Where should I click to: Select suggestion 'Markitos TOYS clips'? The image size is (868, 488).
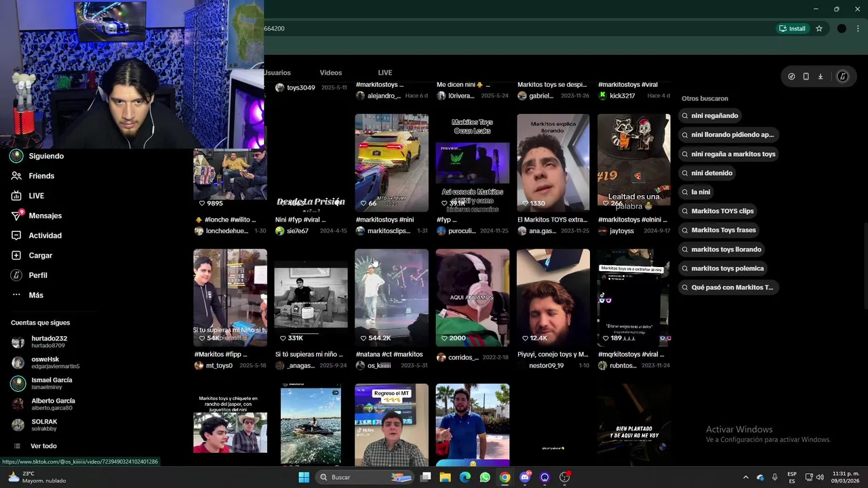[x=718, y=211]
